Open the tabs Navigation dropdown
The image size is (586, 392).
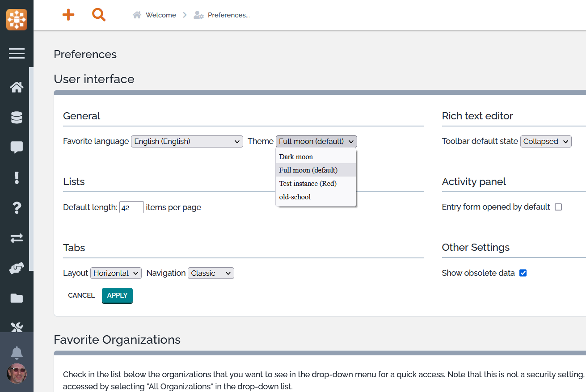click(x=211, y=273)
